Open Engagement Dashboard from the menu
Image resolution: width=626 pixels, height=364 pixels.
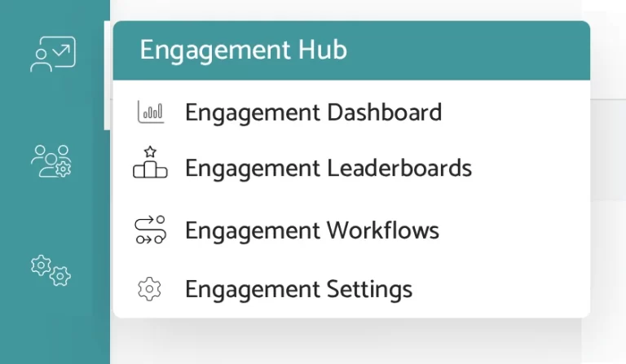pyautogui.click(x=313, y=112)
